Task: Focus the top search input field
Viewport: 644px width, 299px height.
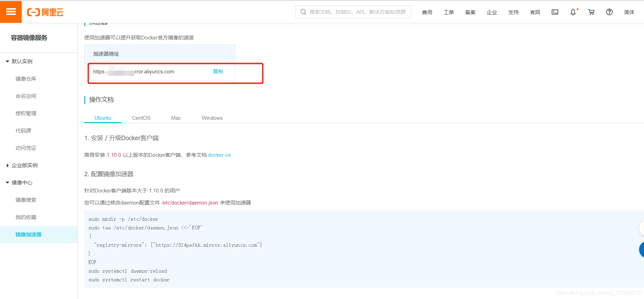Action: [353, 12]
